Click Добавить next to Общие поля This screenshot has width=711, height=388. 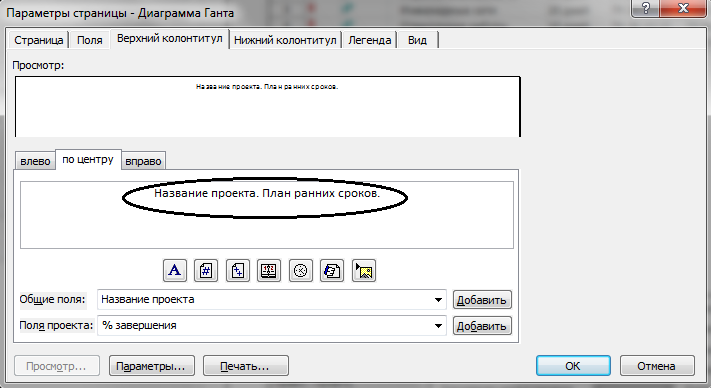click(x=482, y=300)
